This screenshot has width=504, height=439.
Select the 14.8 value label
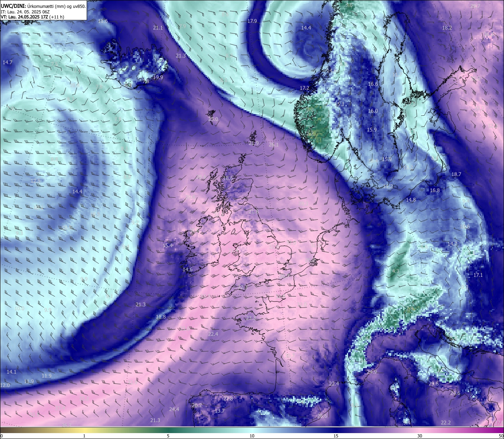pos(411,200)
